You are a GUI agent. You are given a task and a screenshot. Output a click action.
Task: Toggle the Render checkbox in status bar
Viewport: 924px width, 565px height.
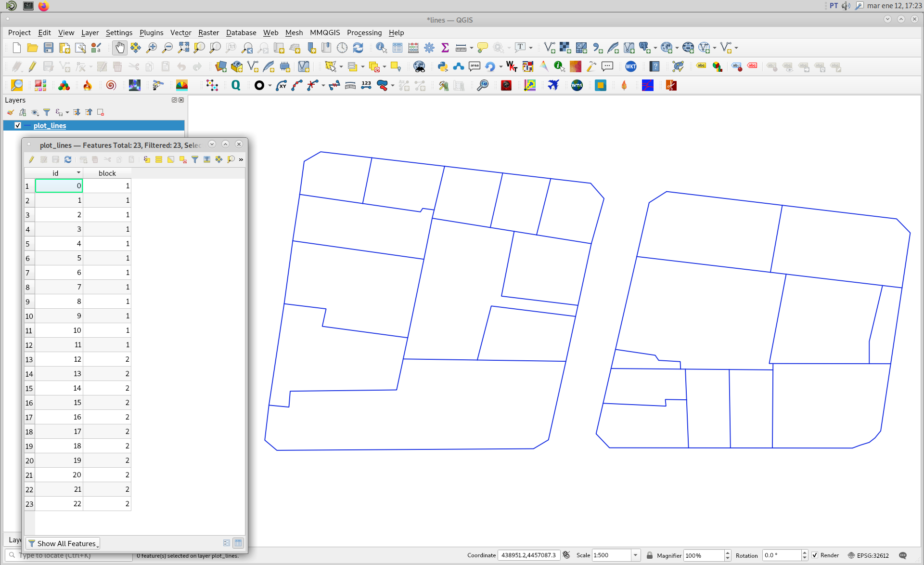click(x=815, y=555)
